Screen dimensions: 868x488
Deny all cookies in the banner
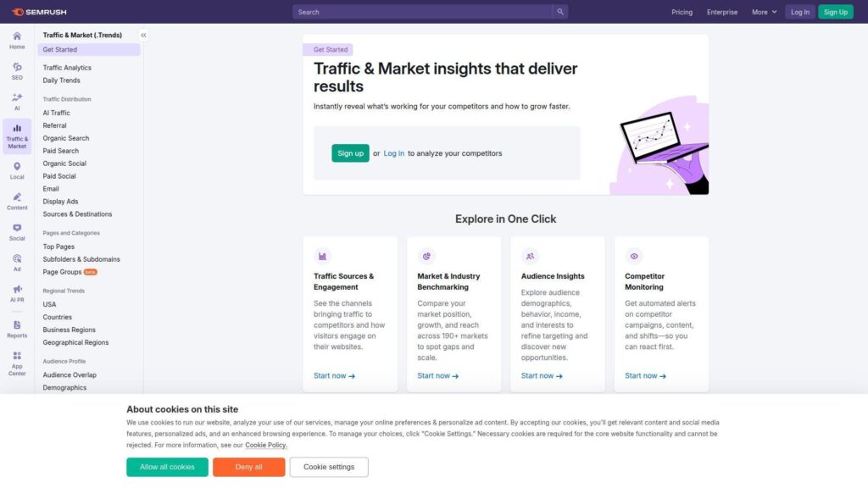[248, 467]
